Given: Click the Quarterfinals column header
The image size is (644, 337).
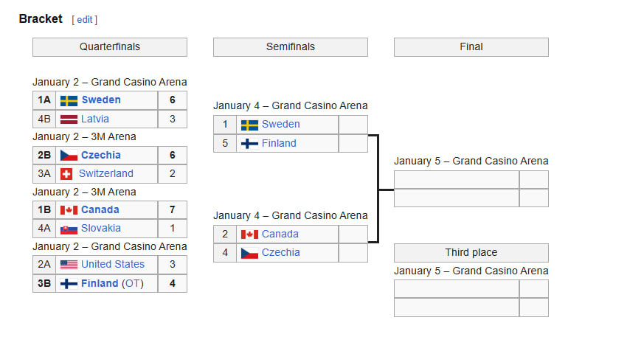Looking at the screenshot, I should coord(110,47).
